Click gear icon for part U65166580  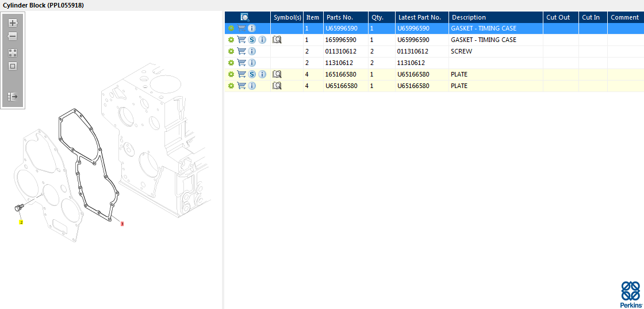coord(231,86)
